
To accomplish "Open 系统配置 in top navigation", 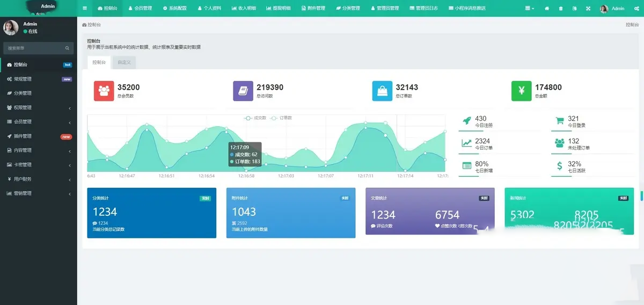I will [174, 9].
